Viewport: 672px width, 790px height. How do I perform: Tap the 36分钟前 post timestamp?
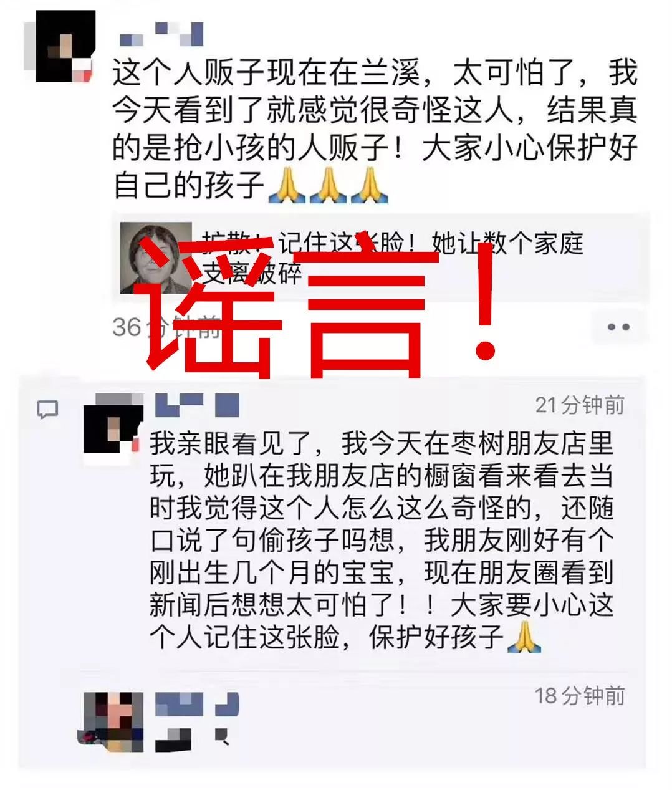(x=166, y=327)
